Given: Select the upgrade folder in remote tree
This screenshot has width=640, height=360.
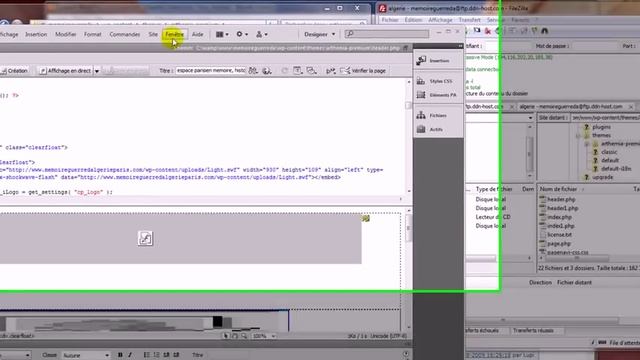Looking at the screenshot, I should pyautogui.click(x=602, y=177).
